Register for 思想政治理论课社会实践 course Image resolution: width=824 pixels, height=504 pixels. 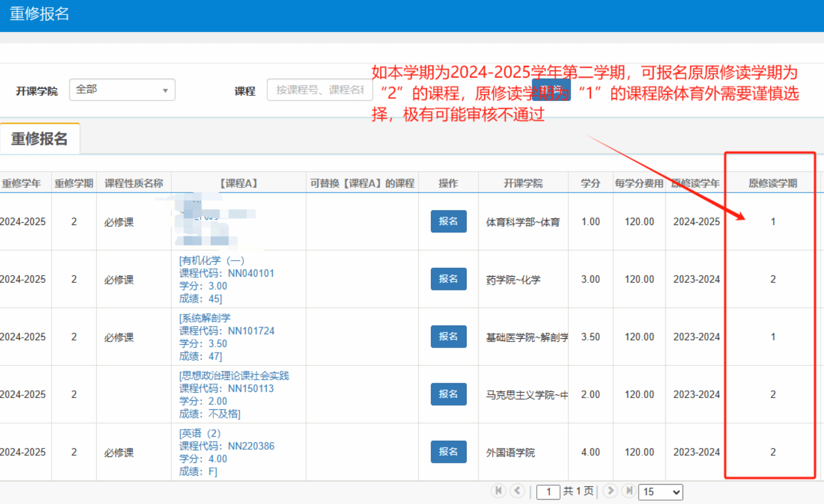(448, 394)
